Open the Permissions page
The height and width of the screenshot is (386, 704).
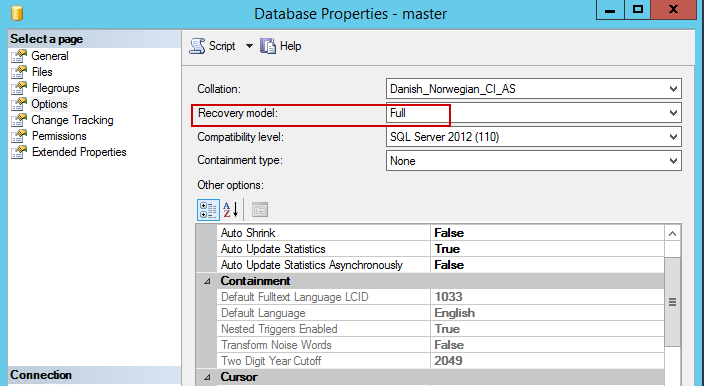point(59,136)
